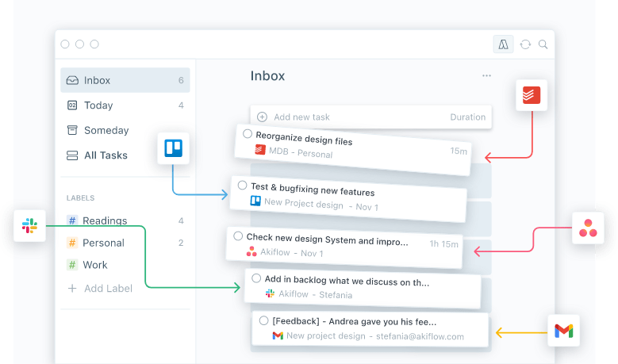This screenshot has height=364, width=618.
Task: Click the Add new task field
Action: pyautogui.click(x=301, y=117)
